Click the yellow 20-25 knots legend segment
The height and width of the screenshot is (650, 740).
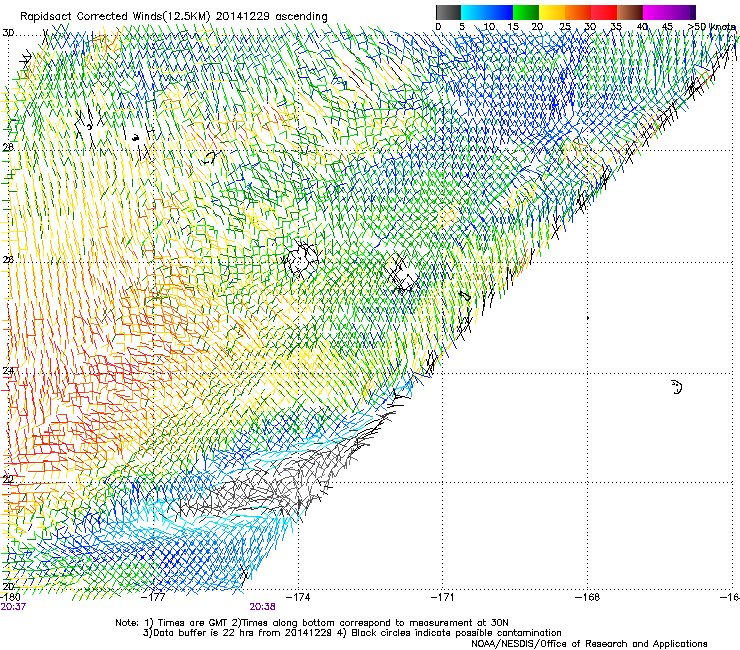coord(552,12)
